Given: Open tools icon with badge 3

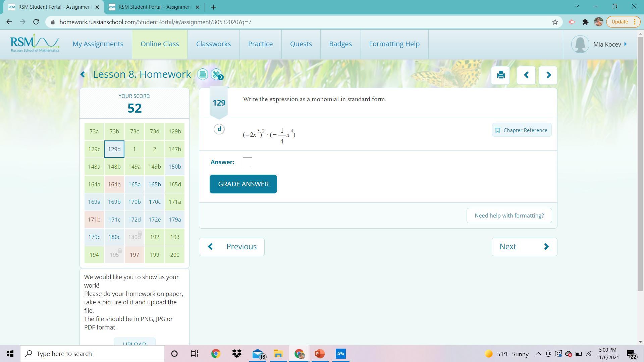Looking at the screenshot, I should (216, 74).
